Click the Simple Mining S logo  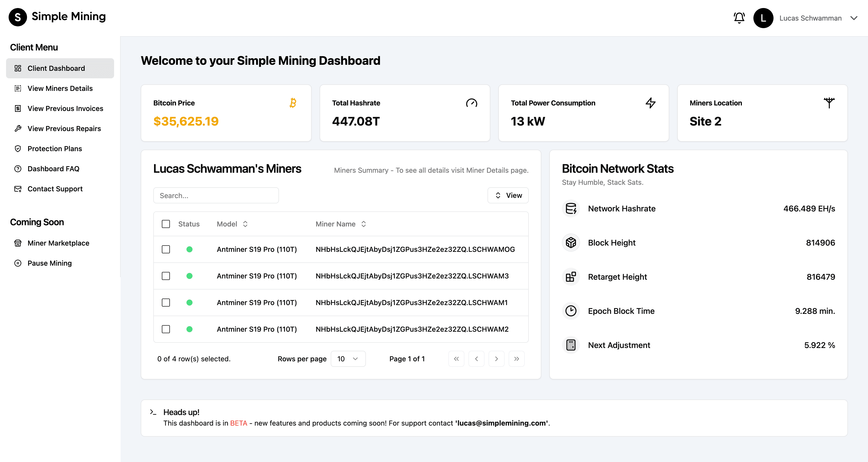click(18, 17)
